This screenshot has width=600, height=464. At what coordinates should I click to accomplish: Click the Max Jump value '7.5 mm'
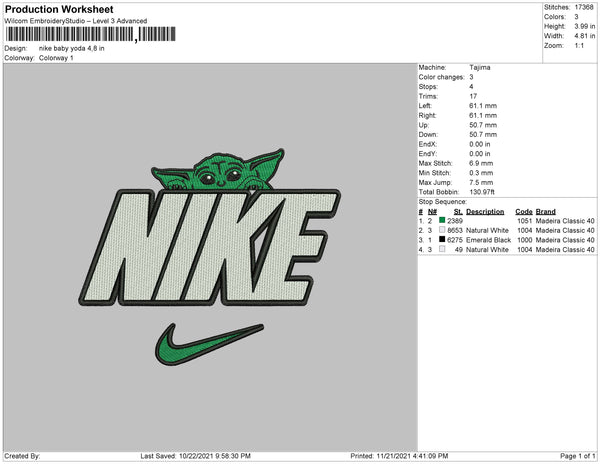click(x=481, y=182)
